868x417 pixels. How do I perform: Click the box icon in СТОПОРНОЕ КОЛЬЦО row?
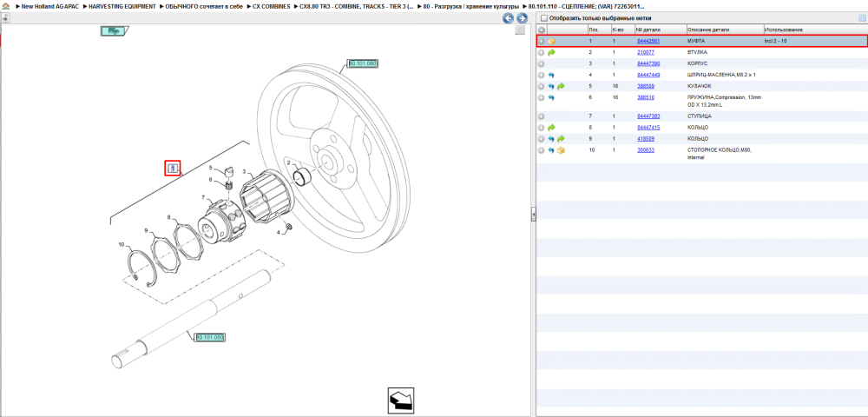561,150
